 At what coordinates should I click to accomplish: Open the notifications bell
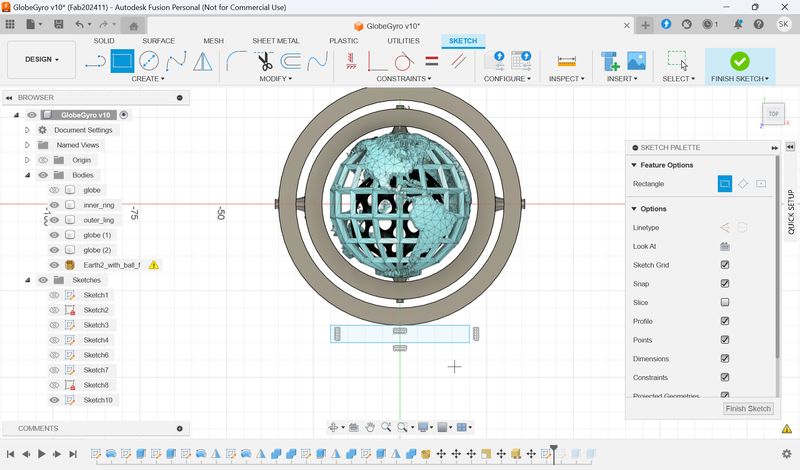tap(738, 24)
